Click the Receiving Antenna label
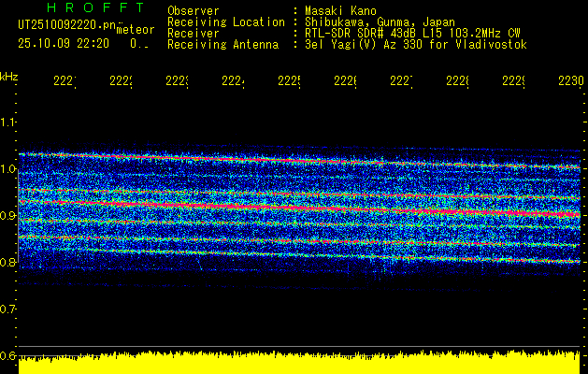This screenshot has height=374, width=588. point(223,45)
